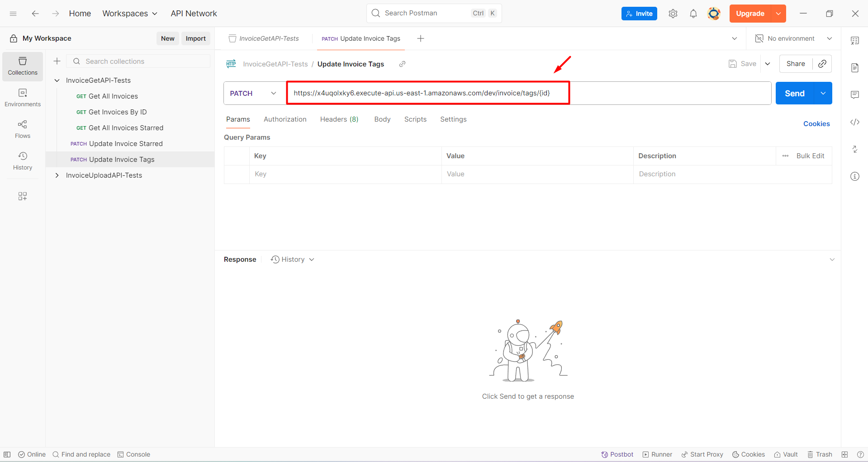The image size is (868, 462).
Task: Open the Environments panel in the sidebar
Action: click(22, 97)
